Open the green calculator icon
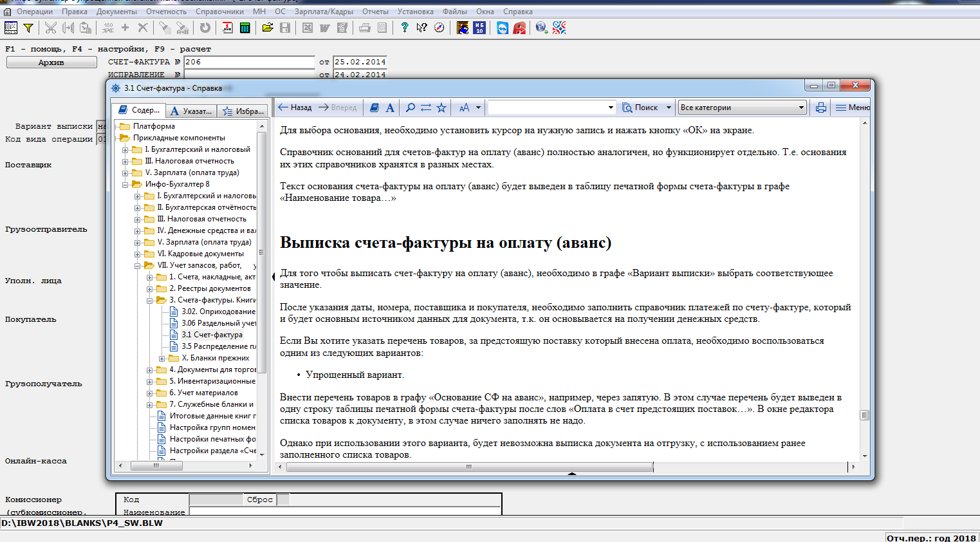This screenshot has width=980, height=542. (245, 28)
